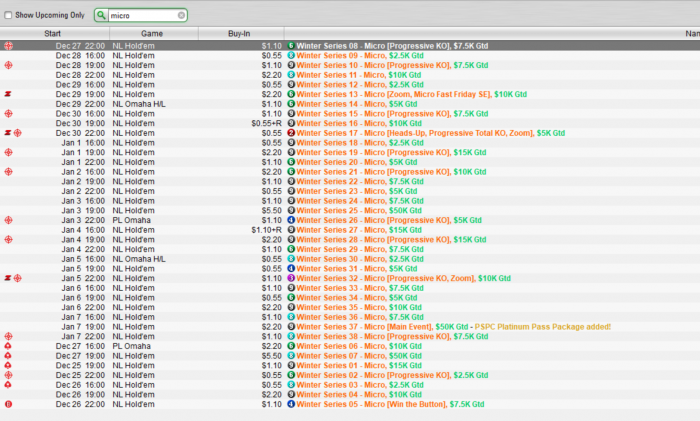
Task: Click the knockout target icon on Winter Series 08 row
Action: click(8, 46)
